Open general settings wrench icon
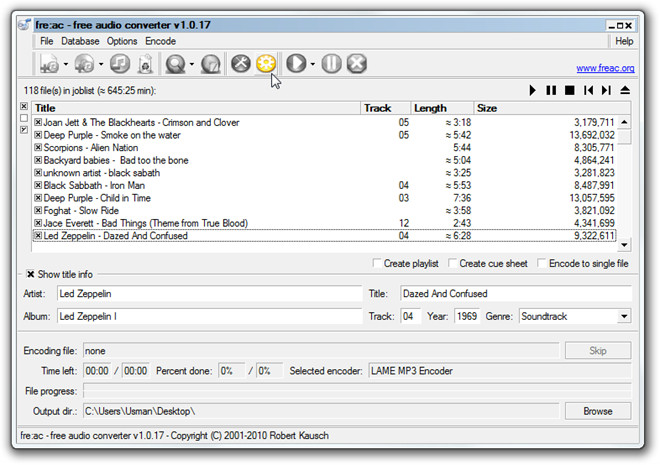The height and width of the screenshot is (465, 660). pyautogui.click(x=241, y=64)
